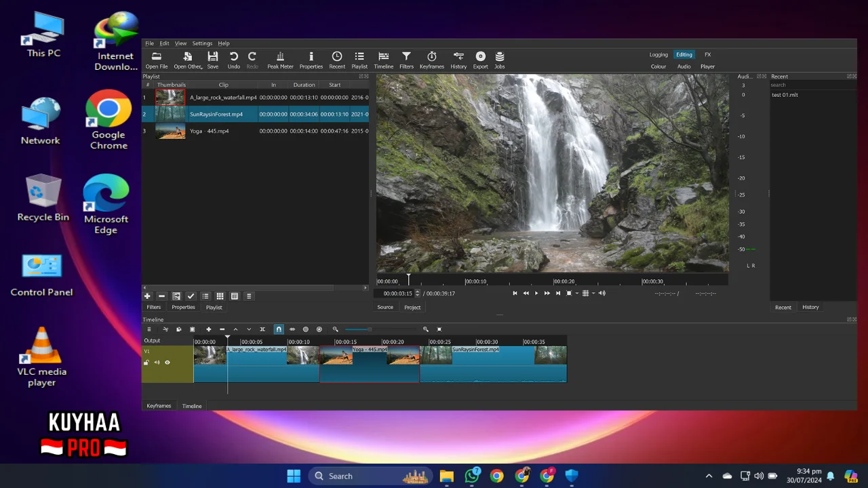868x488 pixels.
Task: Split clip at the playhead
Action: (x=262, y=329)
